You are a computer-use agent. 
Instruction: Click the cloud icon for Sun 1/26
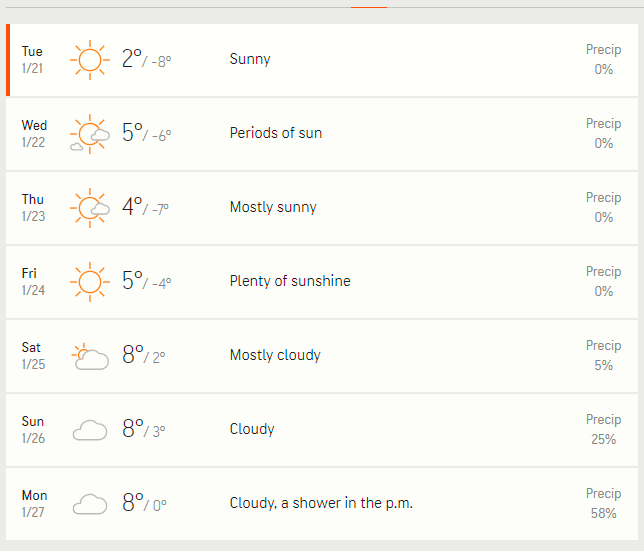coord(90,430)
